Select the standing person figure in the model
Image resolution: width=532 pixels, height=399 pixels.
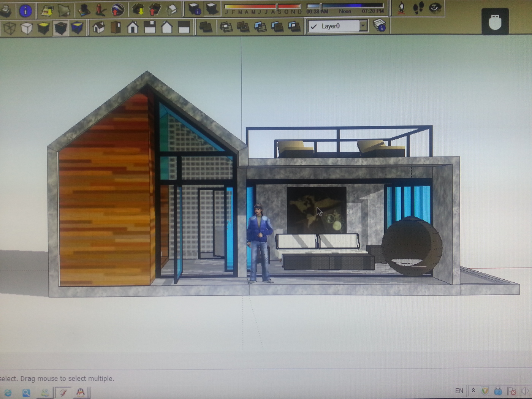click(x=260, y=244)
